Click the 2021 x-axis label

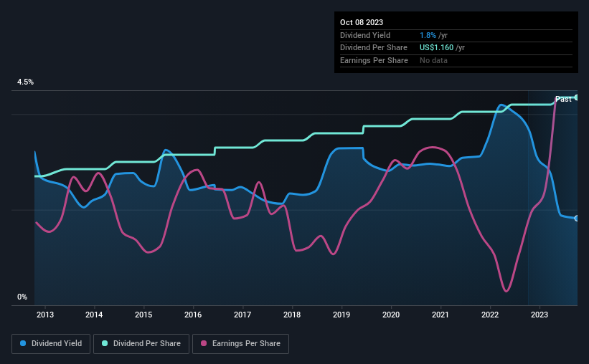tap(440, 315)
